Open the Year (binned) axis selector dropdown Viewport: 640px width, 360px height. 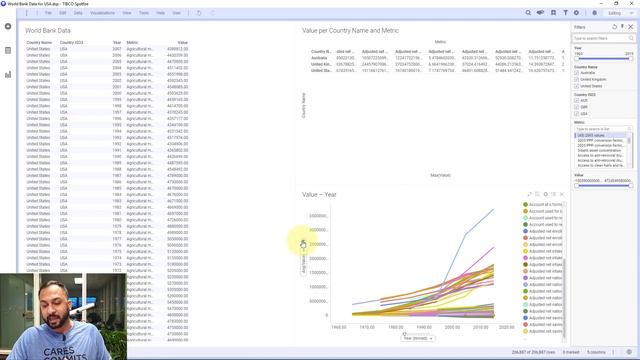[x=417, y=338]
